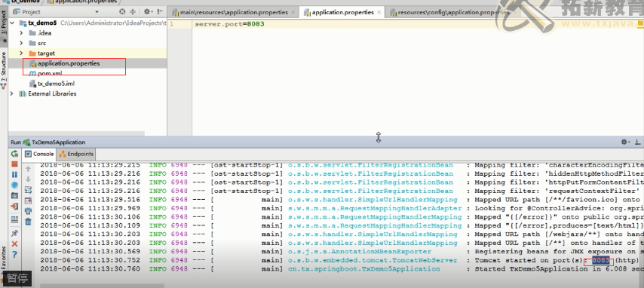Expand the target folder
The height and width of the screenshot is (288, 644).
click(x=21, y=53)
